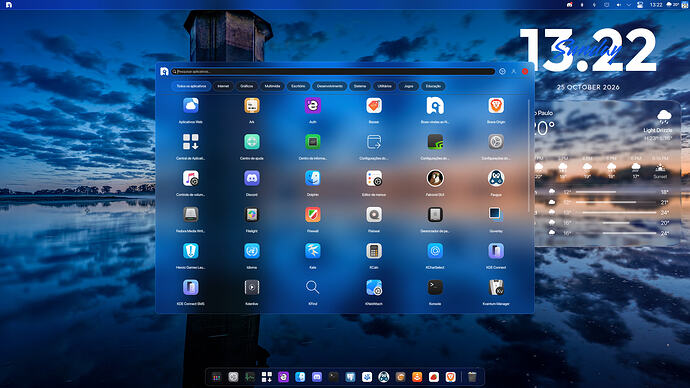The height and width of the screenshot is (388, 690).
Task: Click the launcher round settings icon
Action: point(502,71)
